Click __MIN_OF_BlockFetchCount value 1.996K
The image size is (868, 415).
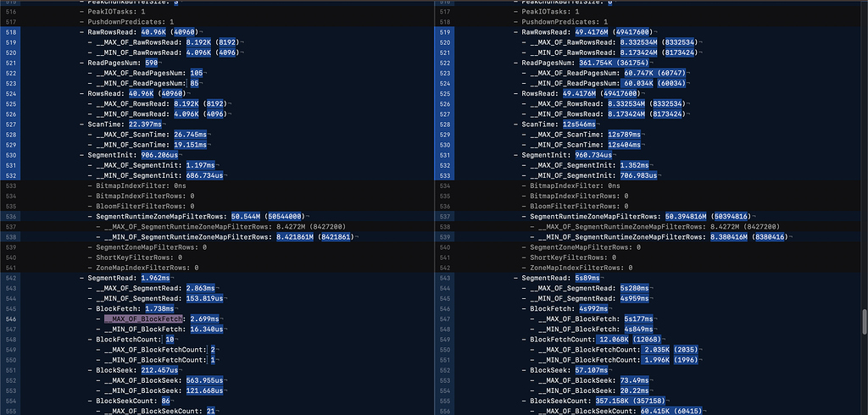tap(657, 360)
